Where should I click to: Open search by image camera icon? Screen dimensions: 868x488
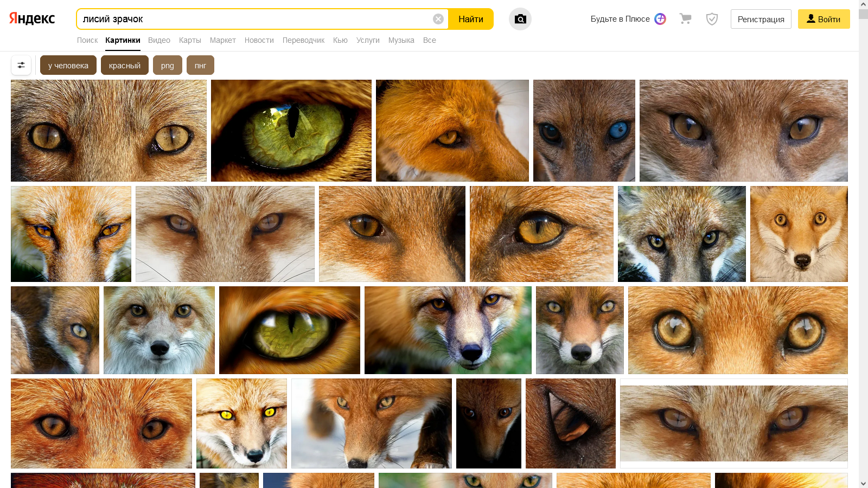pyautogui.click(x=520, y=20)
